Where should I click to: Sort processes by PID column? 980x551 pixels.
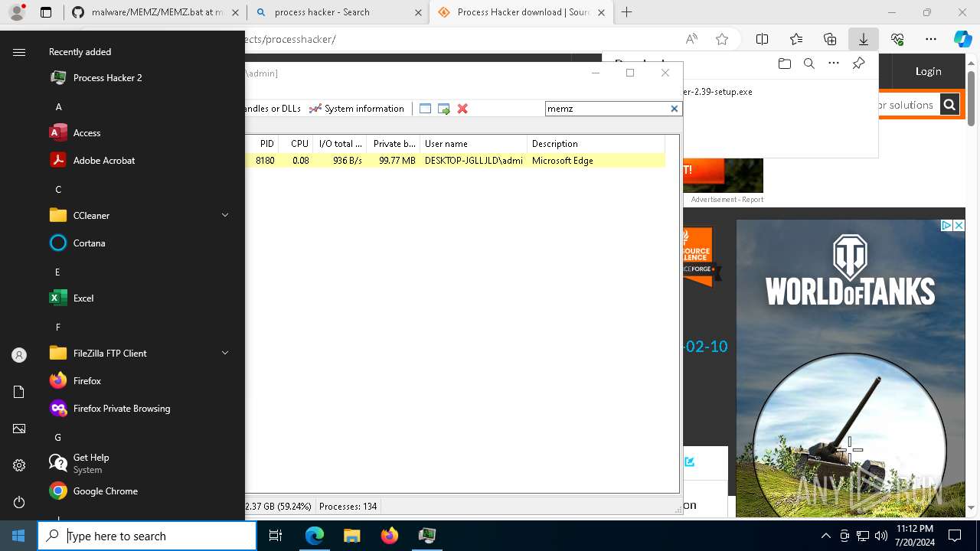pos(266,144)
